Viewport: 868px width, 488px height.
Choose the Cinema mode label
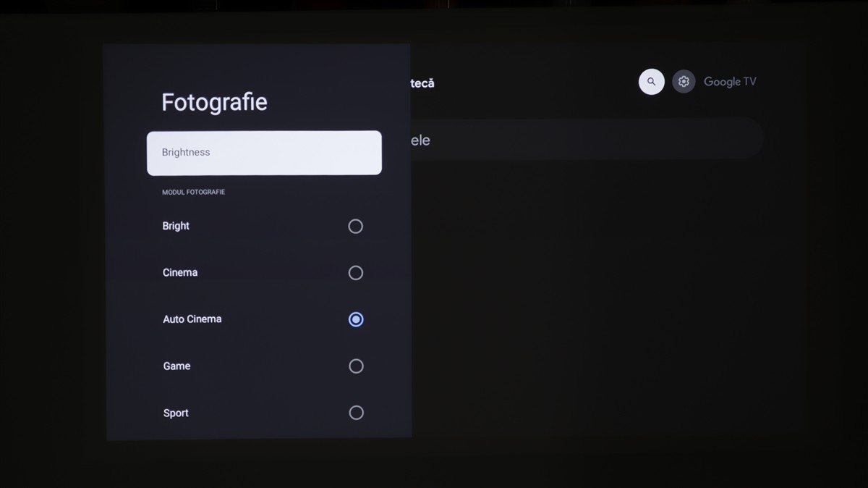click(180, 273)
